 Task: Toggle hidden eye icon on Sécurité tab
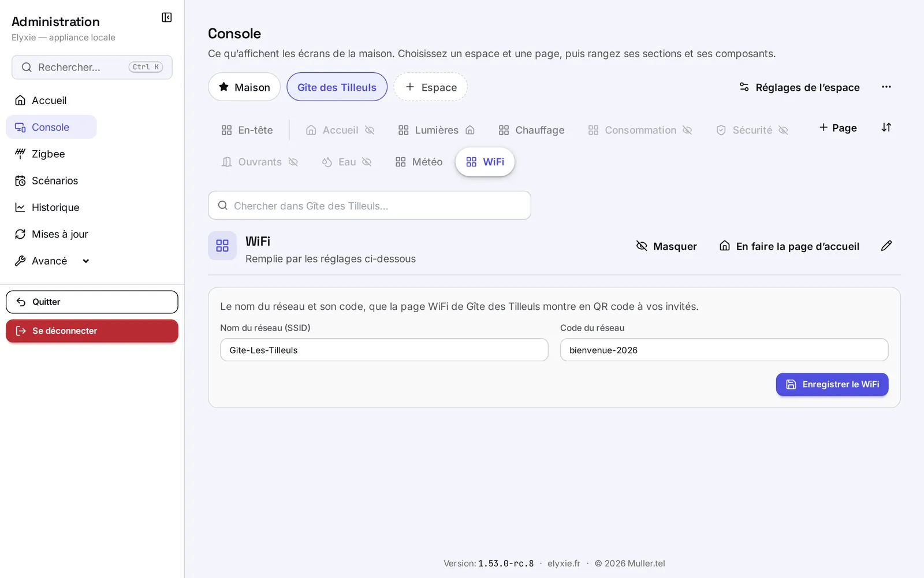click(x=783, y=130)
